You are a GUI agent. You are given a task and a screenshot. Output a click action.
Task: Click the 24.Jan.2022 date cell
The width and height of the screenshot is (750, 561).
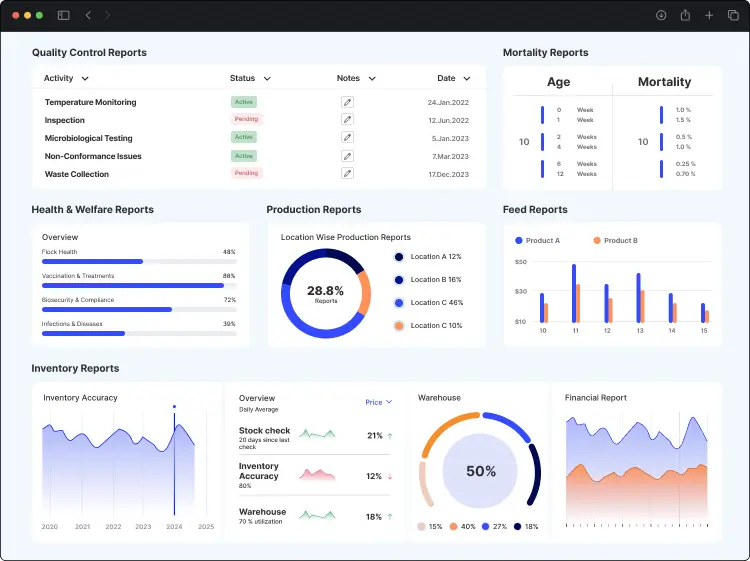click(448, 102)
